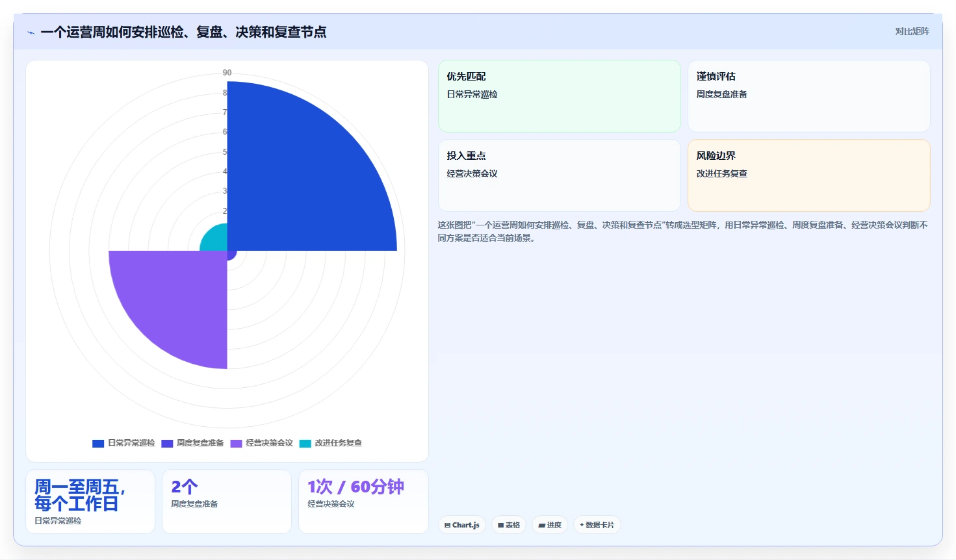
Task: Click the 改进任务复查 legend label
Action: point(338,443)
